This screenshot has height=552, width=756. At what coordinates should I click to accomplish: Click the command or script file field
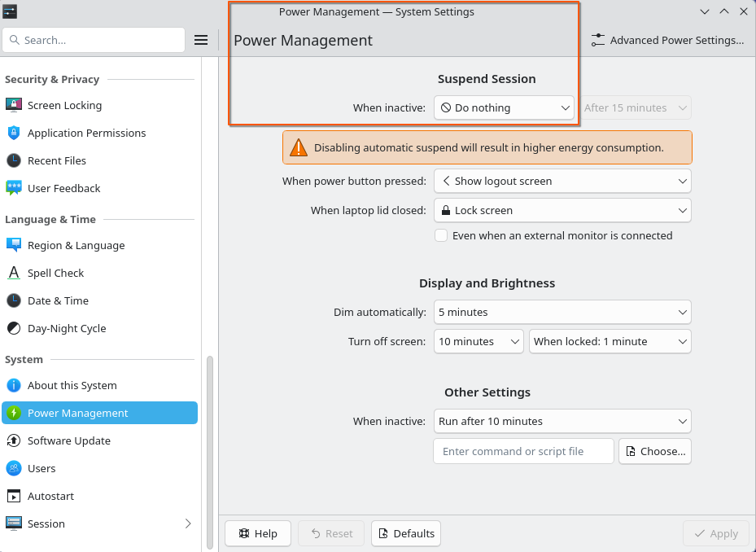click(523, 451)
